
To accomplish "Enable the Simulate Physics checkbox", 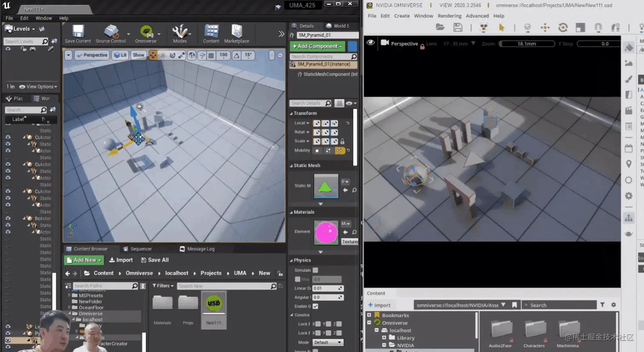I will coord(315,270).
